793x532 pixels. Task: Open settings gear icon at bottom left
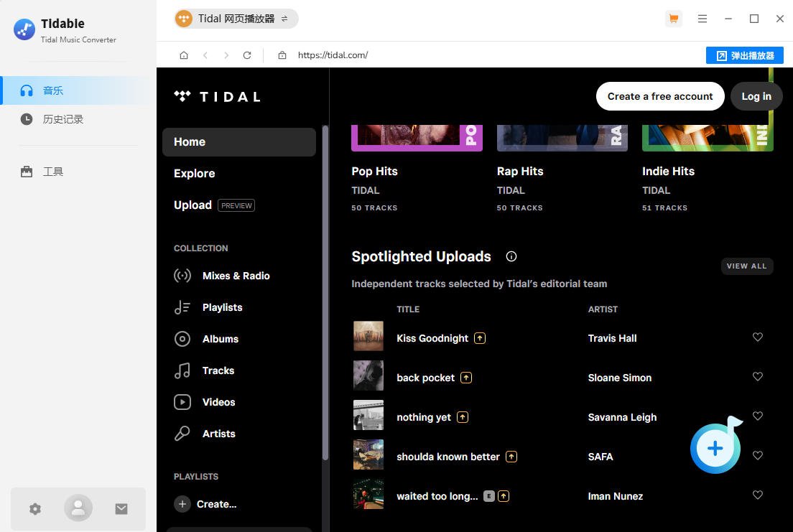[35, 509]
